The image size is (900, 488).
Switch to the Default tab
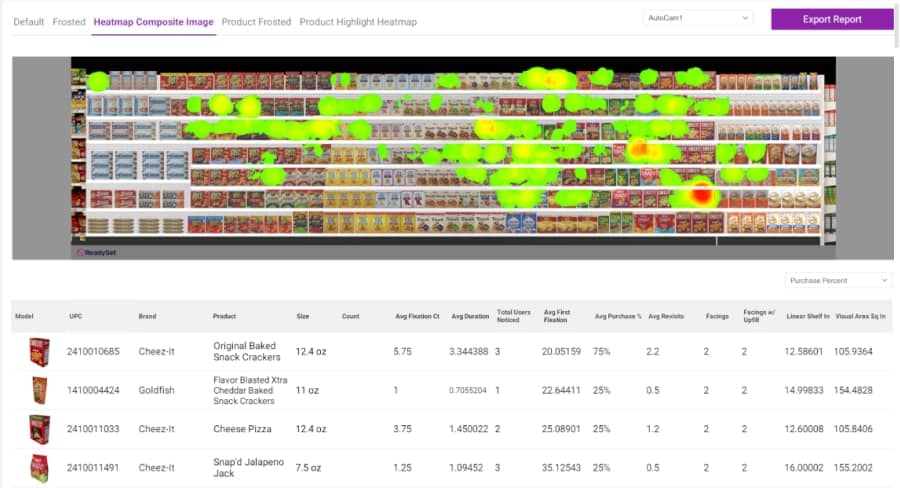point(28,22)
